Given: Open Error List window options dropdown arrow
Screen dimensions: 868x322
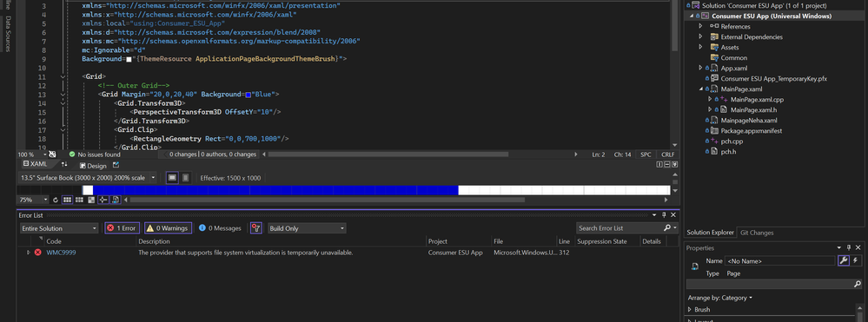Looking at the screenshot, I should [x=655, y=214].
